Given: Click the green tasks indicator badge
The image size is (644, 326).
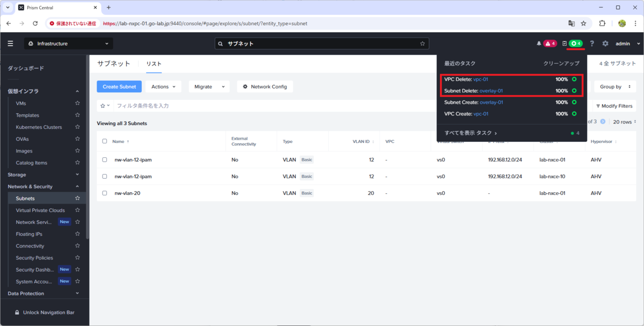Looking at the screenshot, I should 576,44.
